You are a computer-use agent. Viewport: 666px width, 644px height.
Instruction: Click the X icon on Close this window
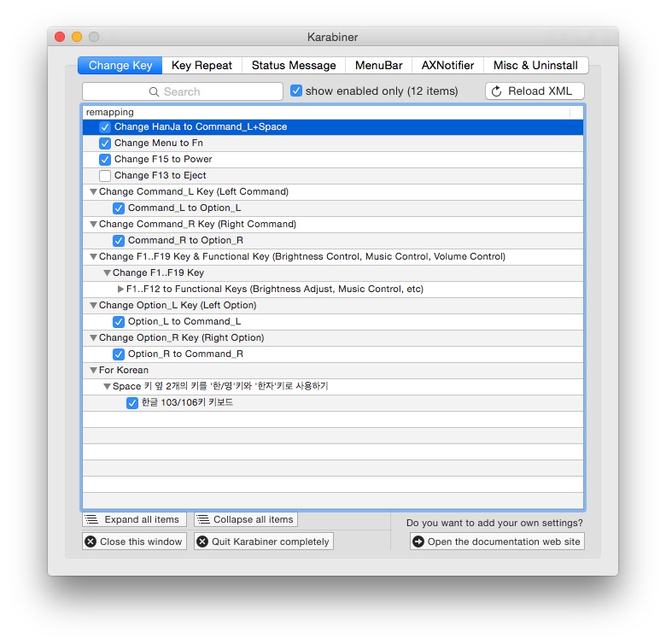[x=91, y=542]
